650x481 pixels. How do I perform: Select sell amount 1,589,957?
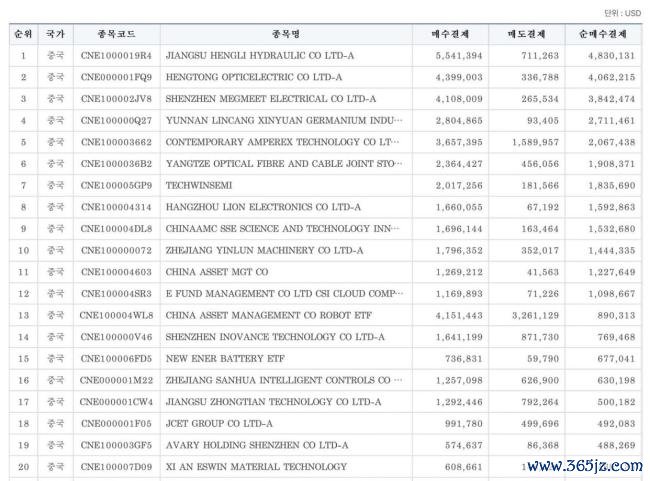536,142
